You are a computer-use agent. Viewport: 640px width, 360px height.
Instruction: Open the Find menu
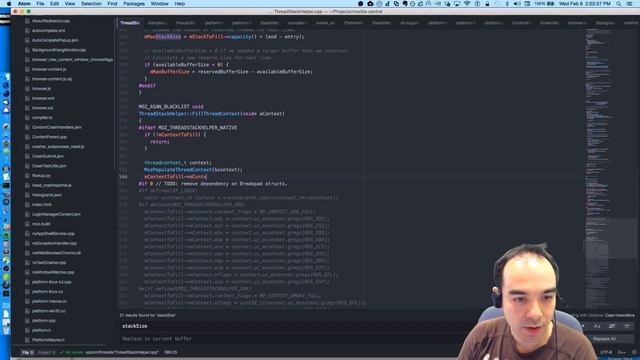(x=112, y=4)
